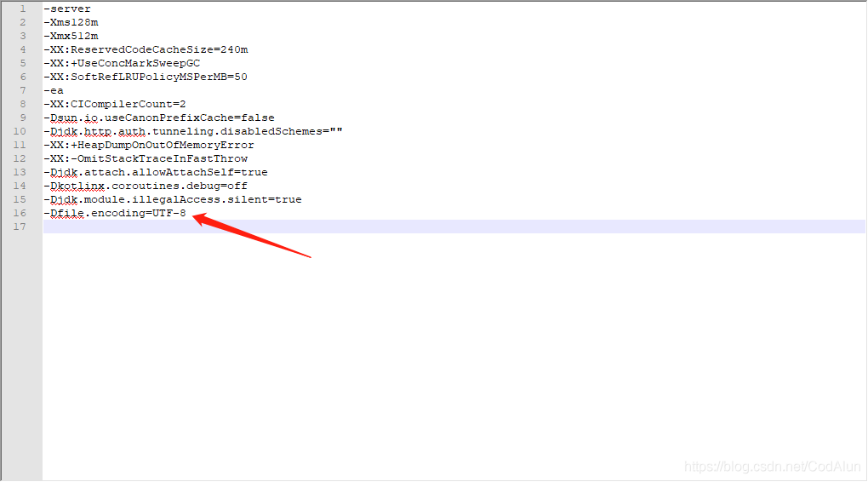The width and height of the screenshot is (868, 482).
Task: Click line number 10 in gutter
Action: point(20,131)
